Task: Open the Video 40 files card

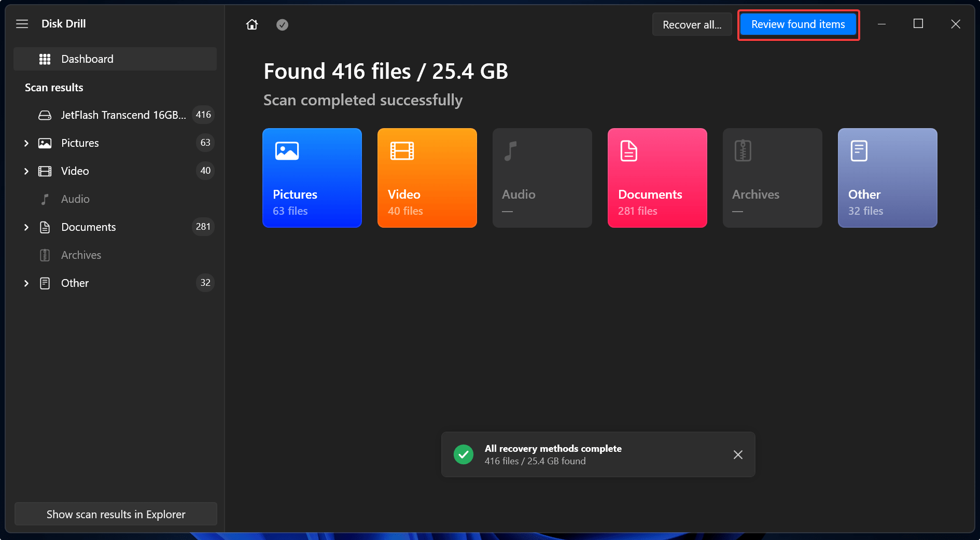Action: point(427,178)
